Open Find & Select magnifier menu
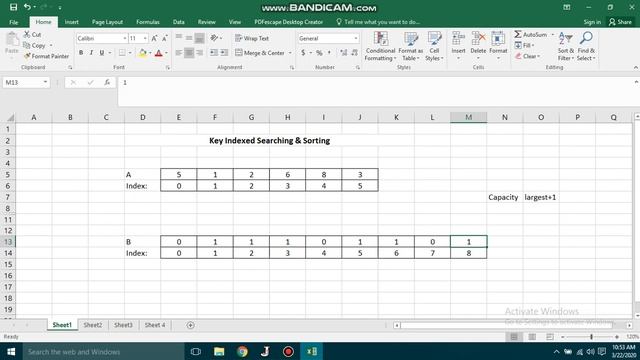640x360 pixels. pyautogui.click(x=586, y=46)
